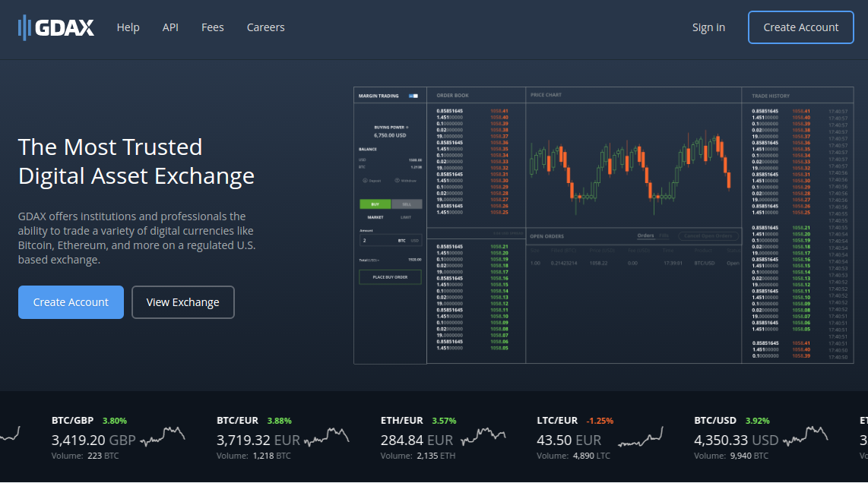The width and height of the screenshot is (868, 483).
Task: Click the 3,719.32 EUR price
Action: 258,440
